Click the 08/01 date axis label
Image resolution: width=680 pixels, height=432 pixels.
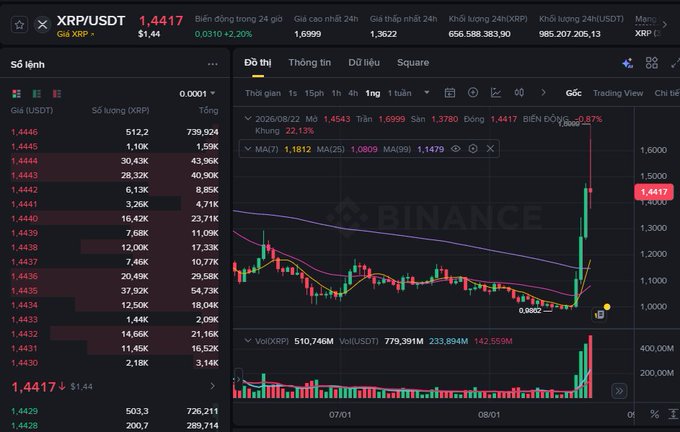click(x=489, y=415)
